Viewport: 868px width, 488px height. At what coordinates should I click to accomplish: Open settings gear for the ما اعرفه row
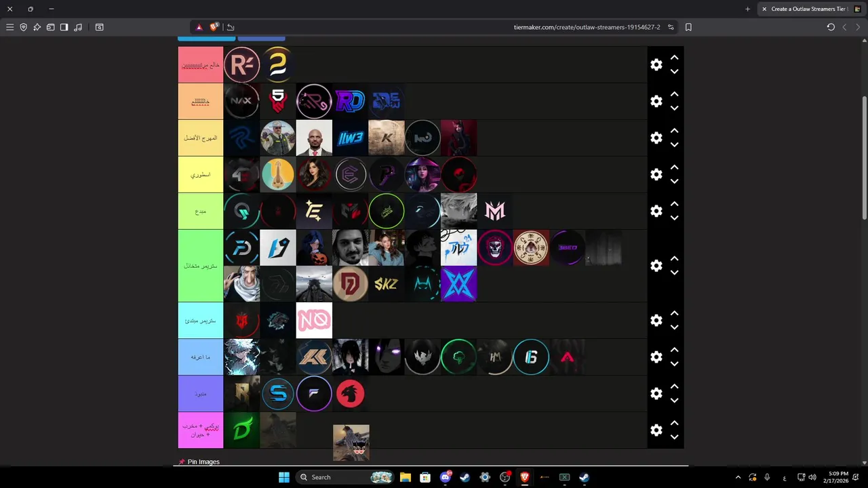(x=656, y=357)
